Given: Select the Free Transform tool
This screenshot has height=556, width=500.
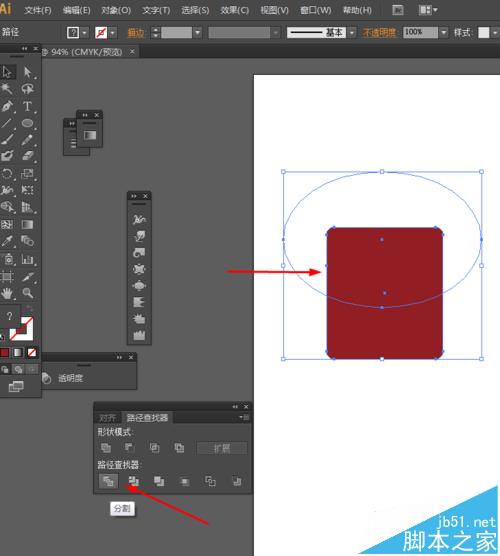Looking at the screenshot, I should click(x=27, y=190).
